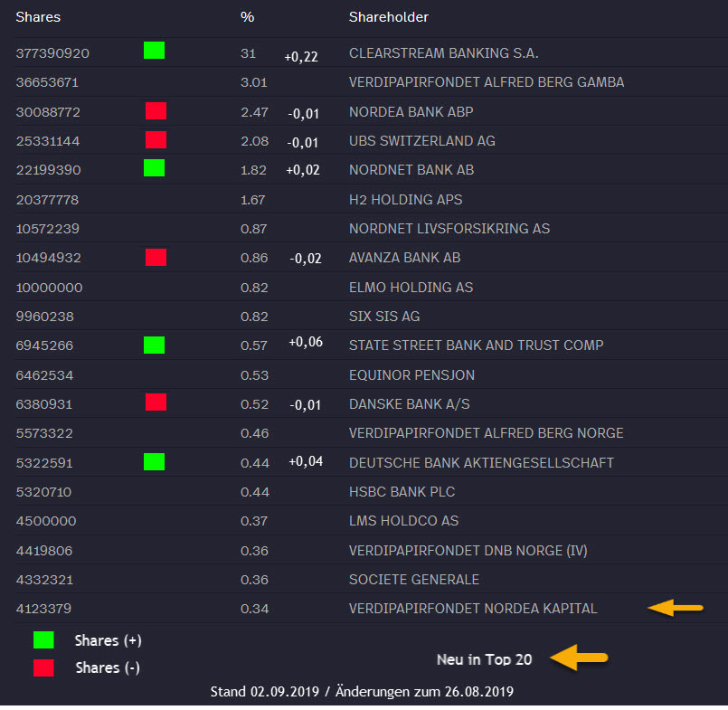728x710 pixels.
Task: Select UBS SWITZERLAND AG shareholder name
Action: point(422,141)
